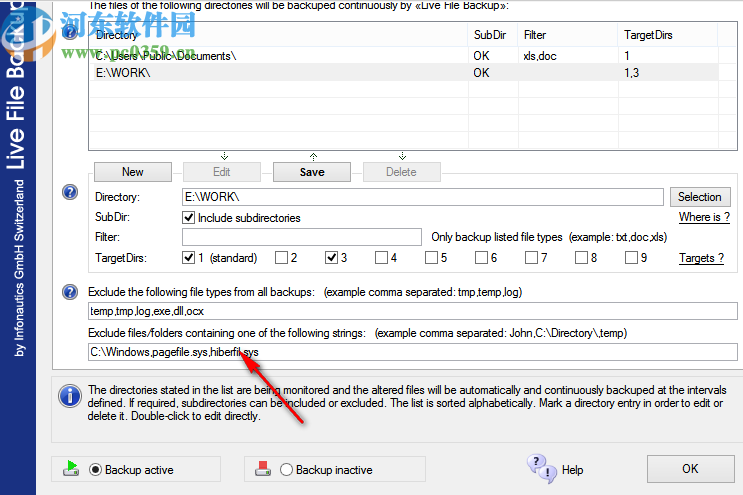Click the Delete button

click(401, 172)
